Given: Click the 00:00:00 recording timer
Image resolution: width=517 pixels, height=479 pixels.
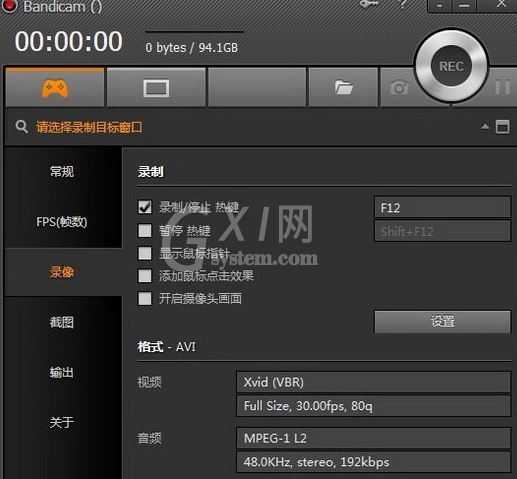Looking at the screenshot, I should (69, 41).
